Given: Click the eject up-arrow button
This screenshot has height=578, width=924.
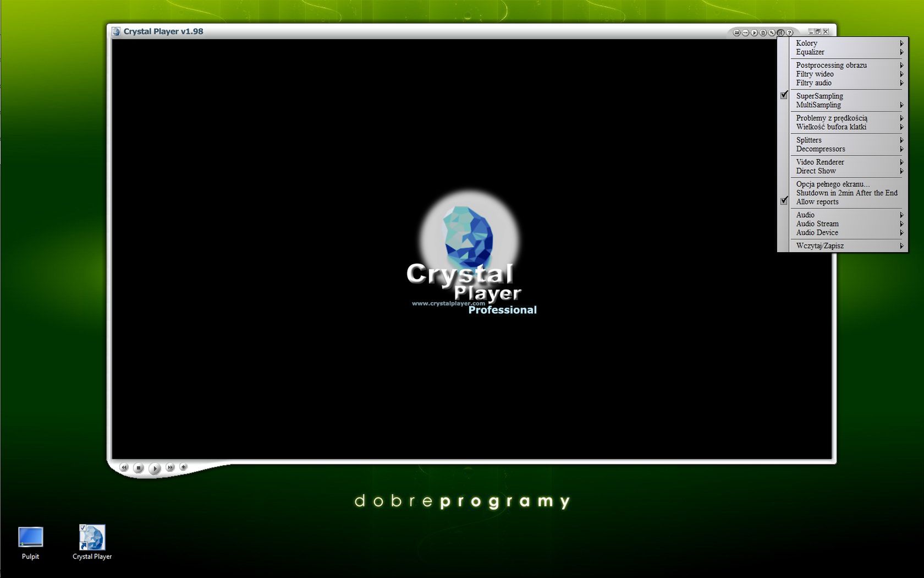Looking at the screenshot, I should (x=184, y=467).
